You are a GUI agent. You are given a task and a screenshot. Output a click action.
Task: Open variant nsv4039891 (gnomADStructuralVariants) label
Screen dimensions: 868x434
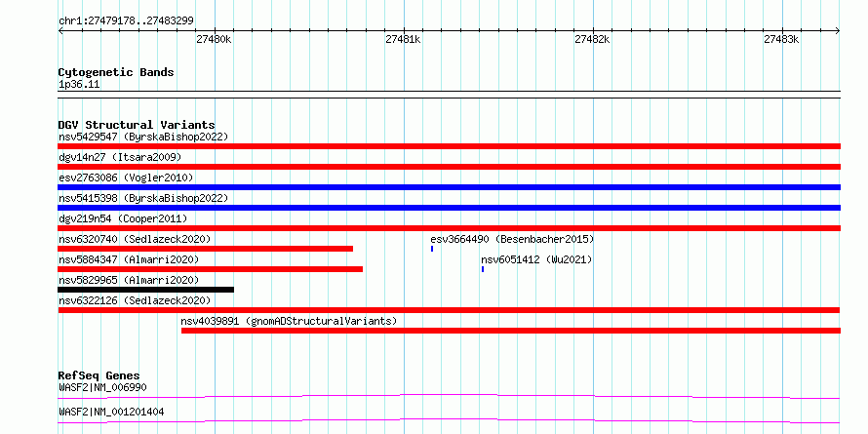click(289, 321)
